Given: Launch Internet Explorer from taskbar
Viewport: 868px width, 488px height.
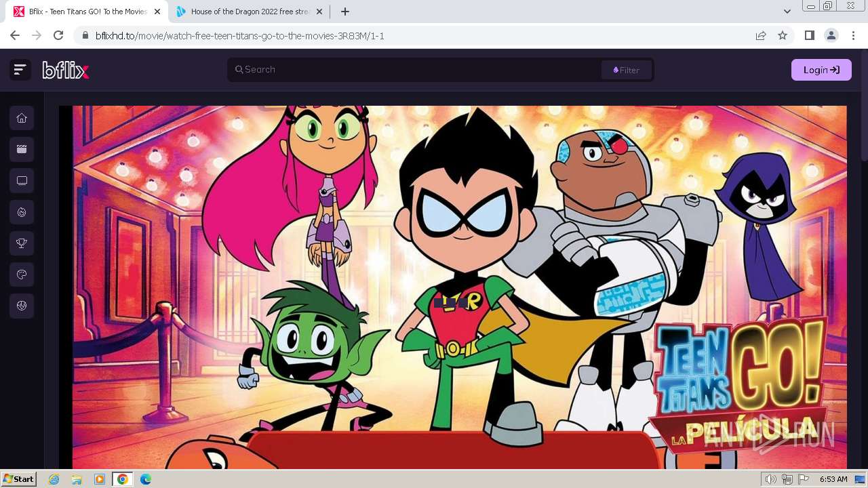Looking at the screenshot, I should 54,479.
